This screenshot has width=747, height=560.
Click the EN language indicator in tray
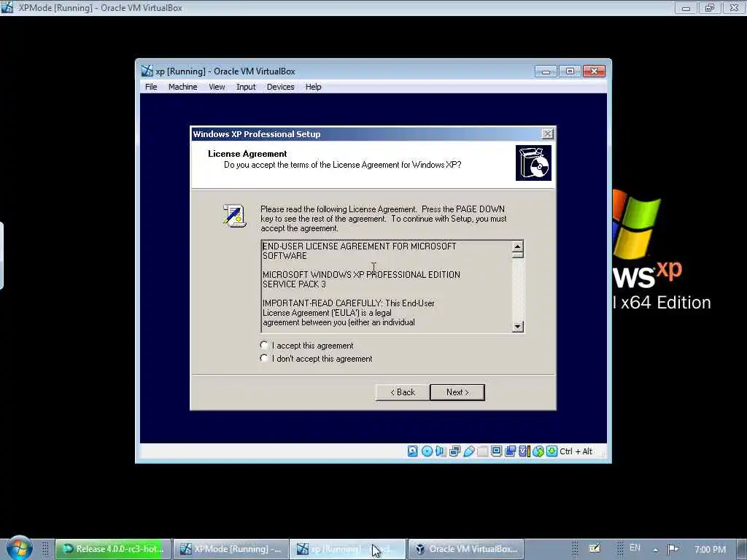(635, 548)
